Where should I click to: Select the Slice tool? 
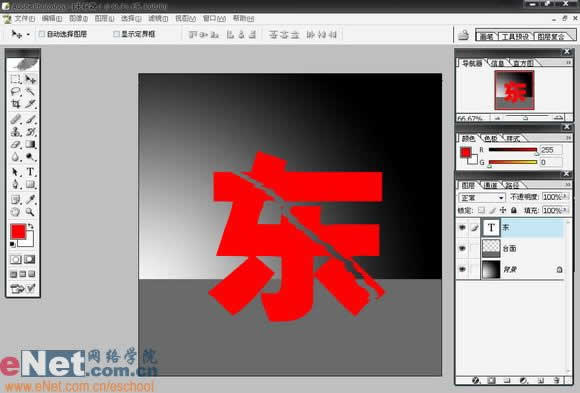(30, 104)
